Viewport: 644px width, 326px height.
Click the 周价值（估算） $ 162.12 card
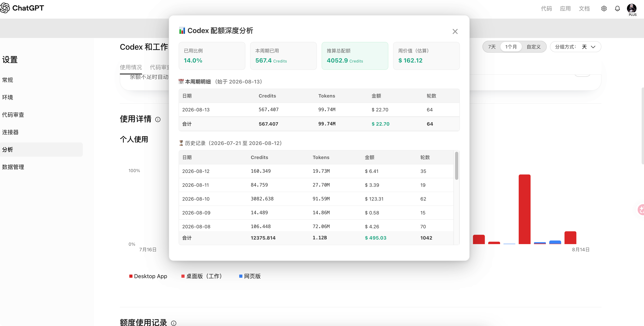tap(427, 56)
